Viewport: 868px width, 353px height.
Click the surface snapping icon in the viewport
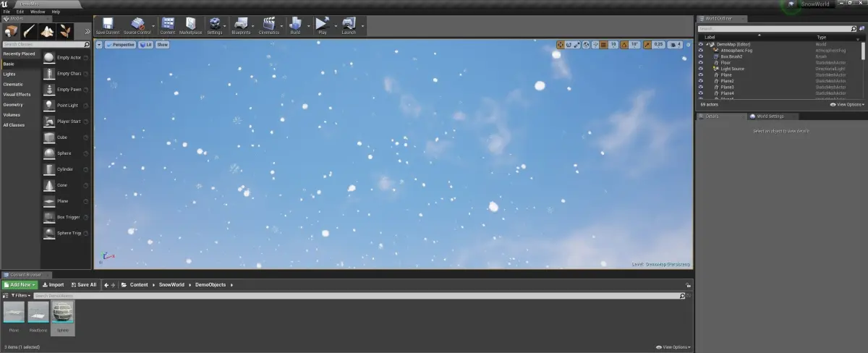point(595,45)
